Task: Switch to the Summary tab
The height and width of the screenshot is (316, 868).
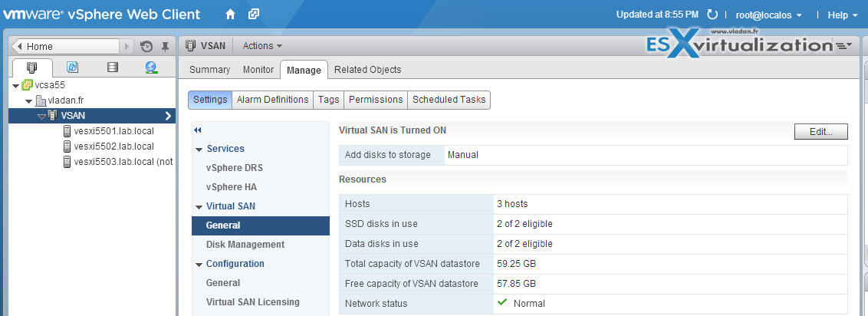Action: (x=209, y=70)
